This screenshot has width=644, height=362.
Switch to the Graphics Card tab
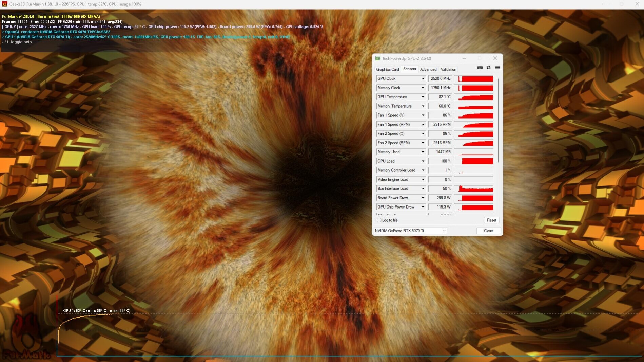[x=387, y=69]
